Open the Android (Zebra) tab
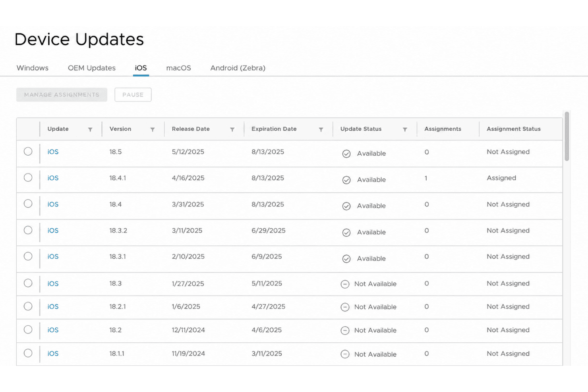The width and height of the screenshot is (588, 392). [238, 68]
